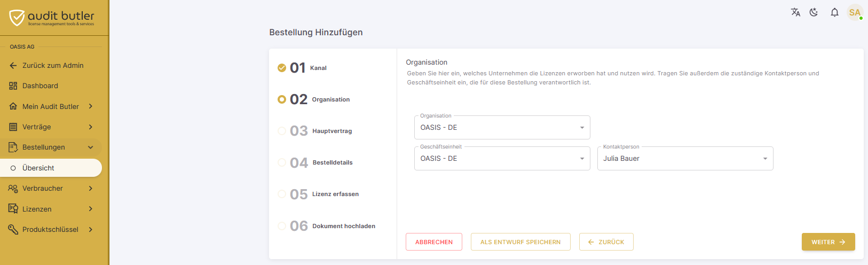Screen dimensions: 868x265
Task: Open the Organisation dropdown
Action: [502, 128]
